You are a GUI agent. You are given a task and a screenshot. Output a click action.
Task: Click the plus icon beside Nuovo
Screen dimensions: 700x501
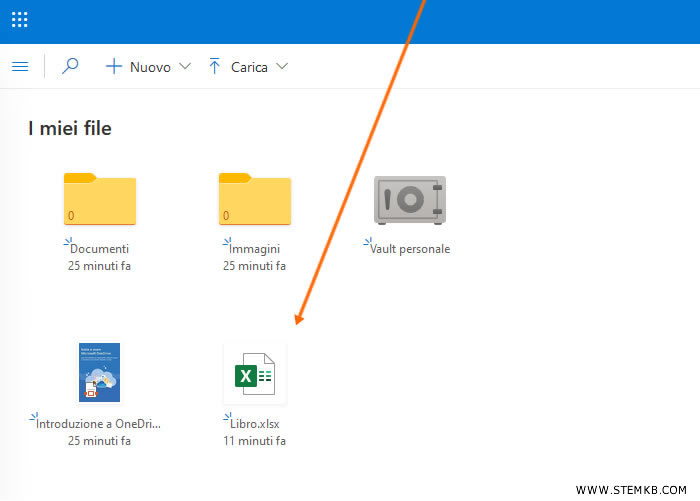pyautogui.click(x=114, y=67)
